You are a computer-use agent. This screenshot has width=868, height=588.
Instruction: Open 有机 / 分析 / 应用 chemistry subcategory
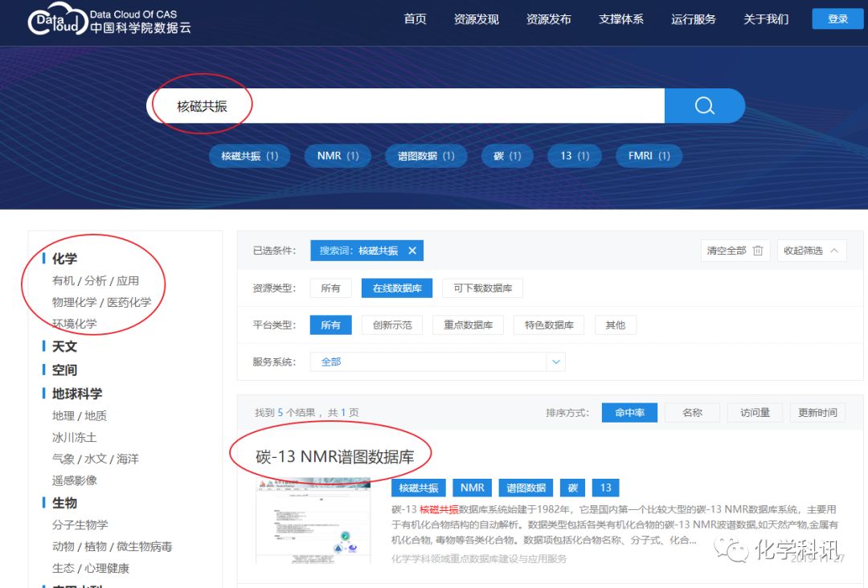tap(96, 281)
